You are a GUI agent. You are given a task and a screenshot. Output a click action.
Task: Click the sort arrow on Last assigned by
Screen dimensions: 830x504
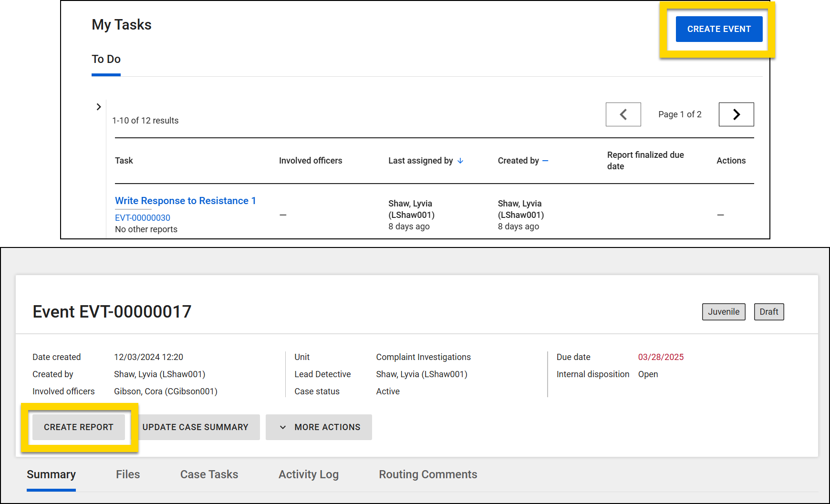(x=461, y=161)
